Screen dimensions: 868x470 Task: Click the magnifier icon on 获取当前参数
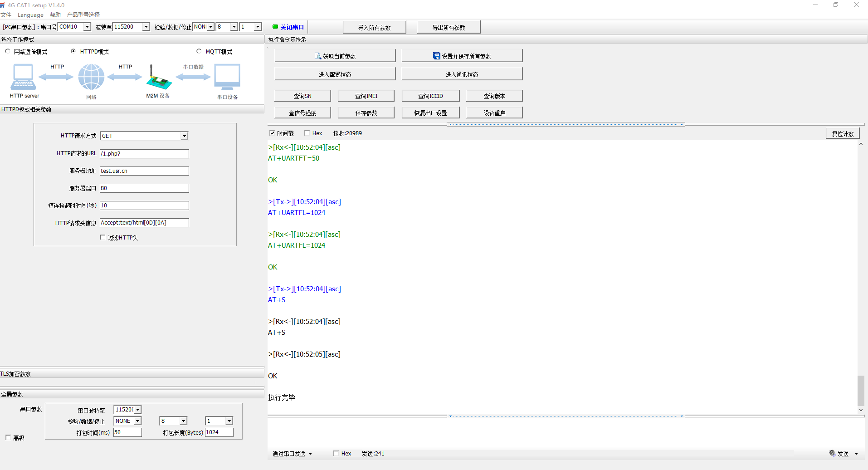(x=318, y=56)
